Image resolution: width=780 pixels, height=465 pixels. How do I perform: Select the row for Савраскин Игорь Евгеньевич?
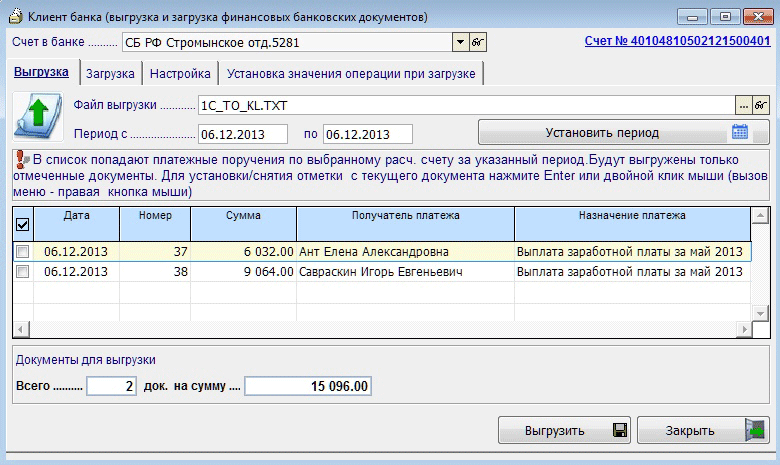[x=381, y=272]
